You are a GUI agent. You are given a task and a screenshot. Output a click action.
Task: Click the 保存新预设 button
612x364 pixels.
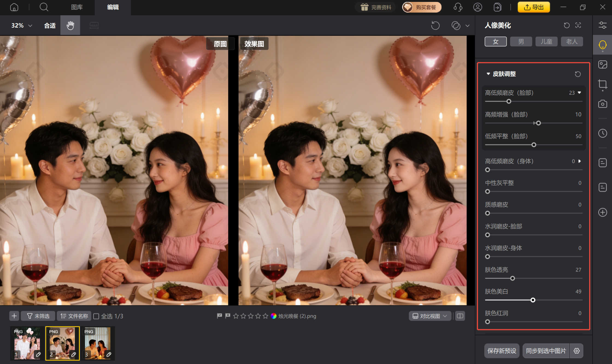pyautogui.click(x=502, y=351)
